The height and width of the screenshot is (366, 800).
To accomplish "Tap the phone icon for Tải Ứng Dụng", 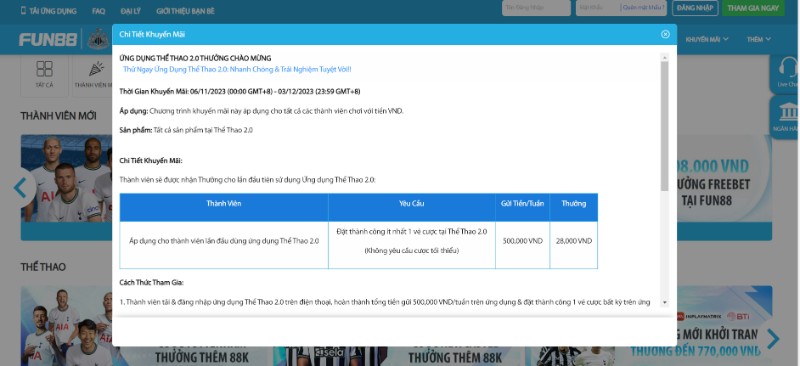I will point(23,10).
